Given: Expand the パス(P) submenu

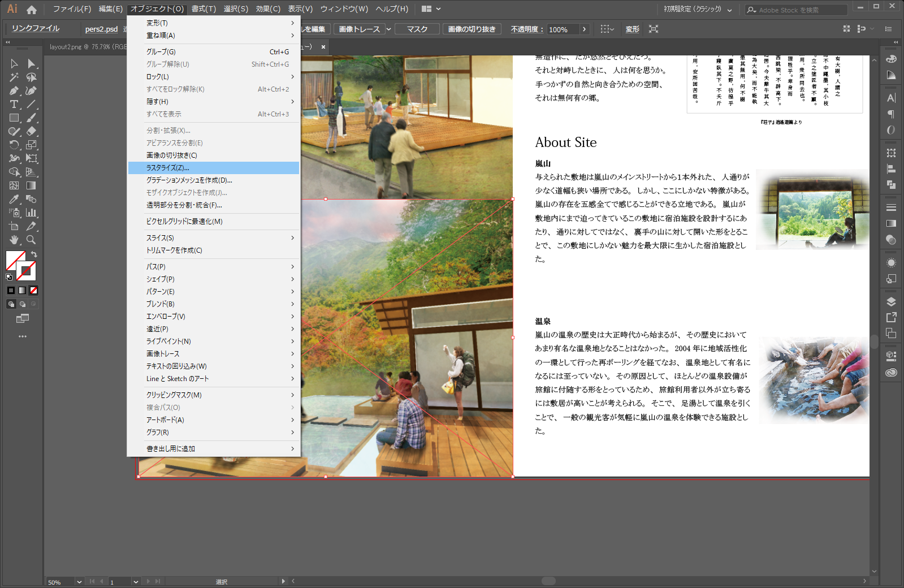Looking at the screenshot, I should 214,267.
